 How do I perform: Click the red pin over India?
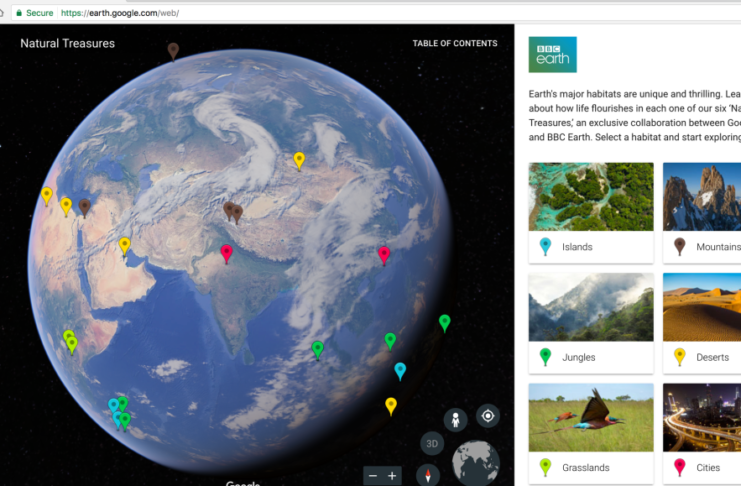[x=226, y=252]
